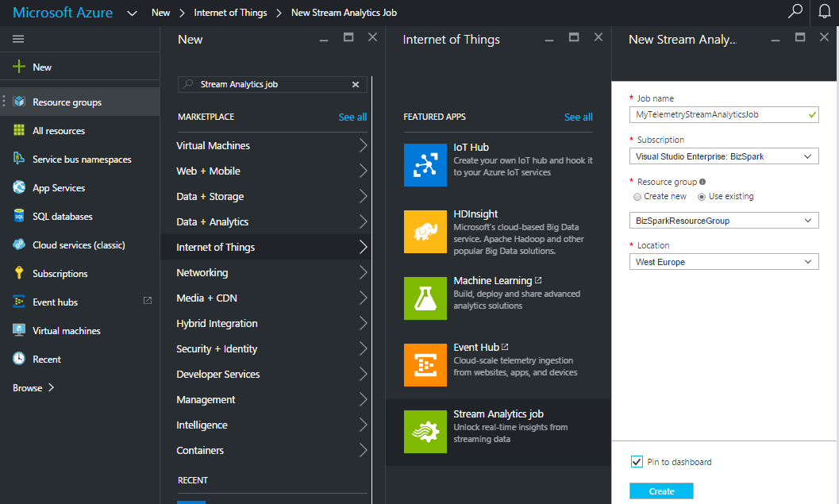
Task: Toggle the hamburger menu in sidebar
Action: [18, 39]
